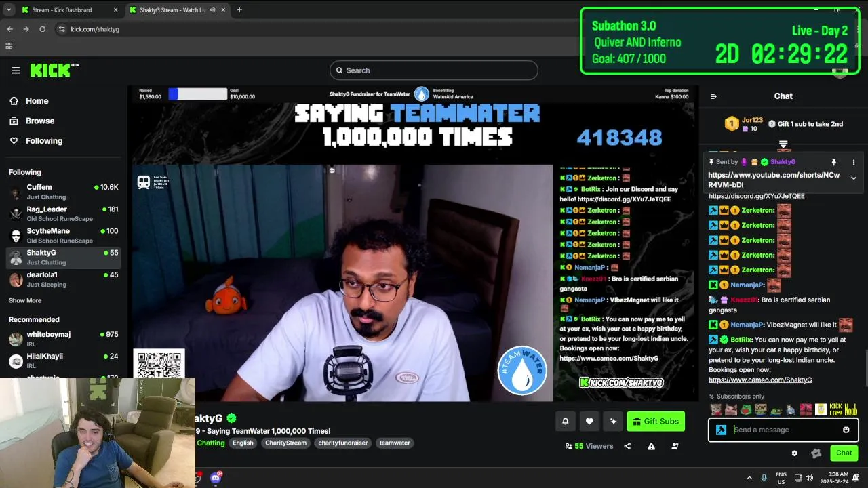Open browser apps grid shortcut
This screenshot has width=868, height=488.
9,46
